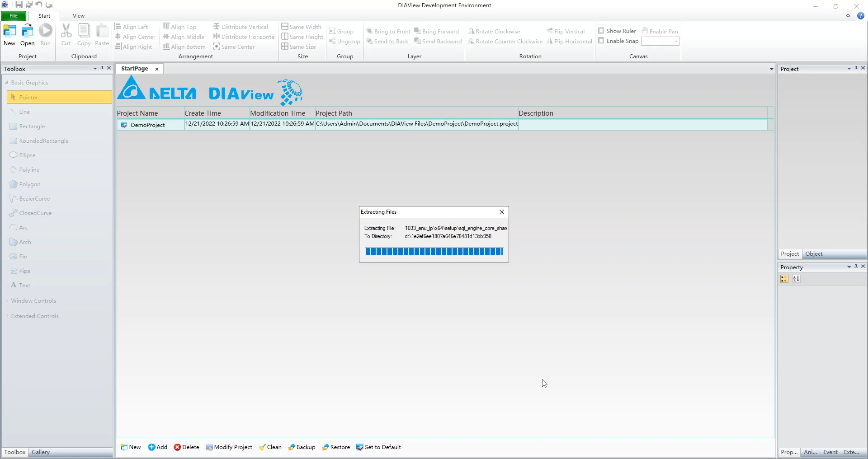The image size is (868, 459).
Task: Select the BezierCurve tool
Action: (x=34, y=198)
